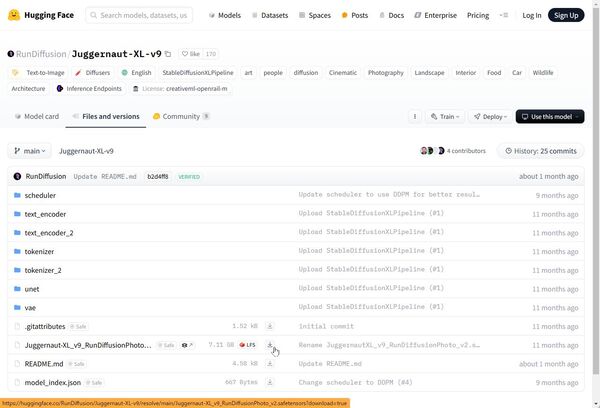This screenshot has height=408, width=600.
Task: Expand the main branch dropdown
Action: point(30,151)
